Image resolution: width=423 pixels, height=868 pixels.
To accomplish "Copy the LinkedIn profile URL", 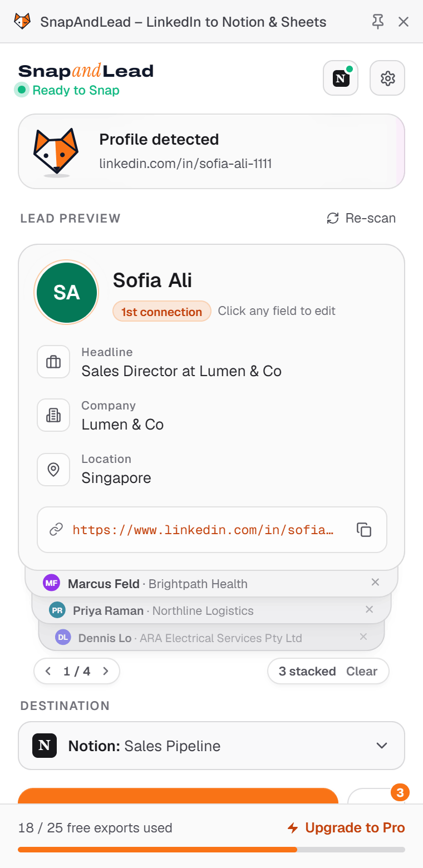I will point(364,530).
